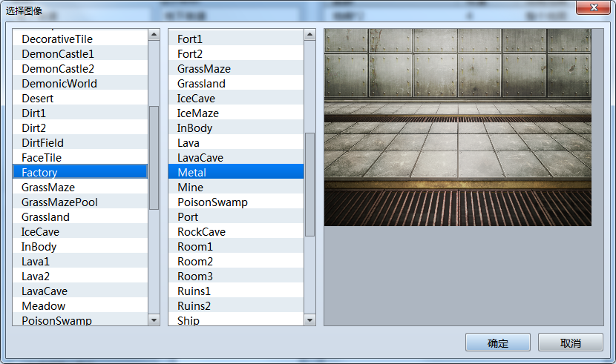Select FaceTile in left list
Screen dimensions: 616x364
point(80,158)
